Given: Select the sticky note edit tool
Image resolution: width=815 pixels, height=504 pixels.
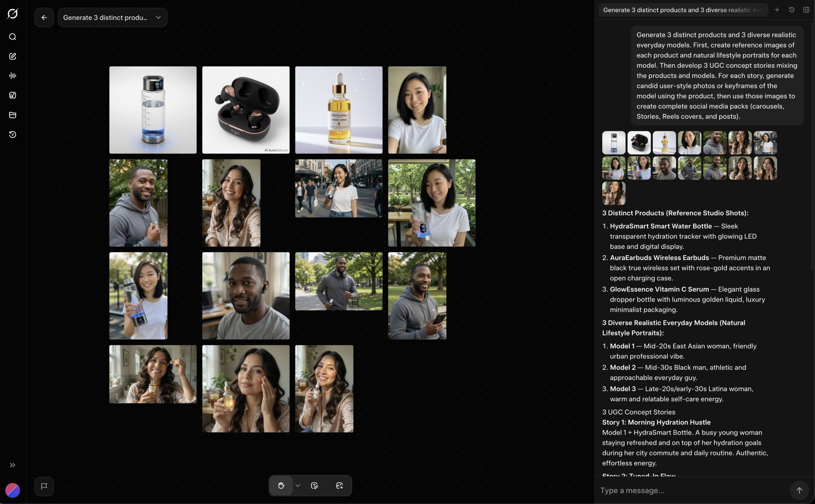Looking at the screenshot, I should tap(314, 486).
